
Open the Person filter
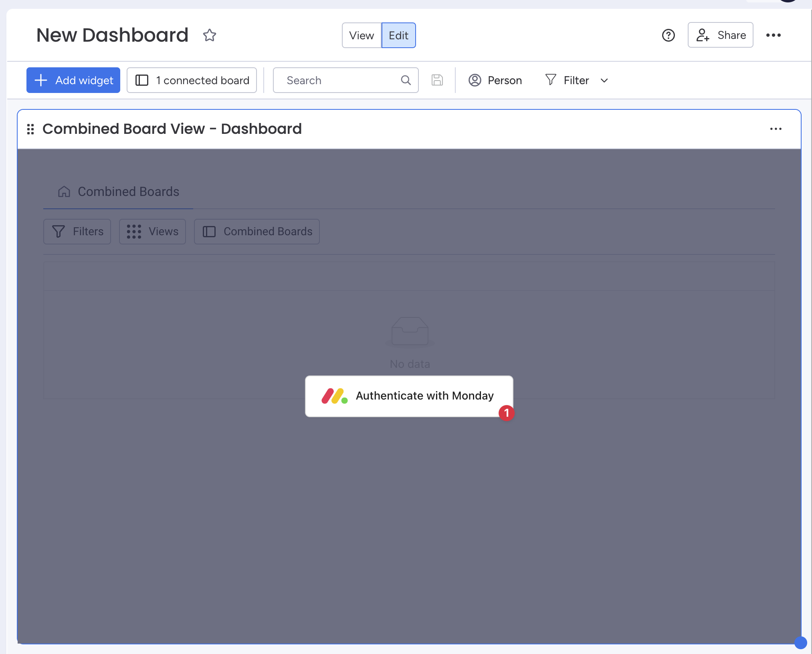[x=495, y=80]
